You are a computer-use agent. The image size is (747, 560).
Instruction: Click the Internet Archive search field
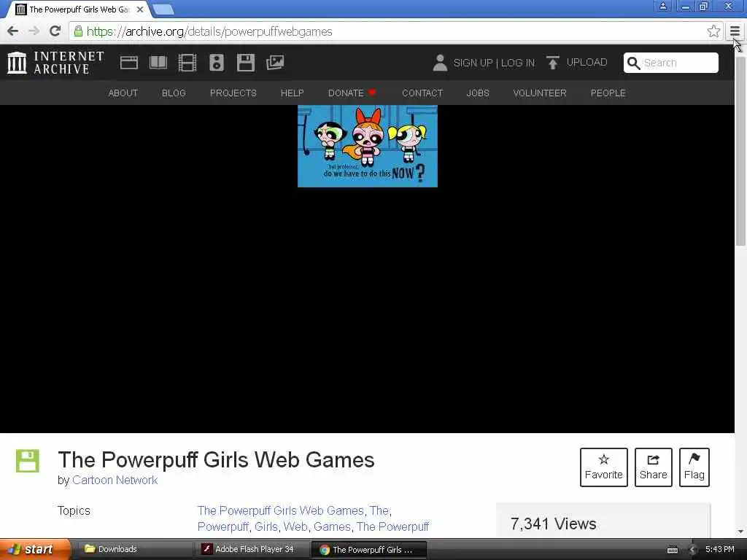click(671, 63)
